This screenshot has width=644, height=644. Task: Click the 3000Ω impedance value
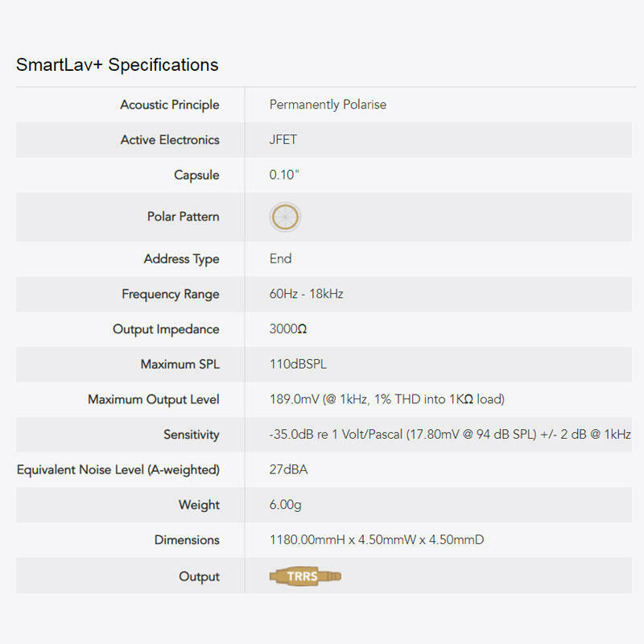[x=288, y=329]
